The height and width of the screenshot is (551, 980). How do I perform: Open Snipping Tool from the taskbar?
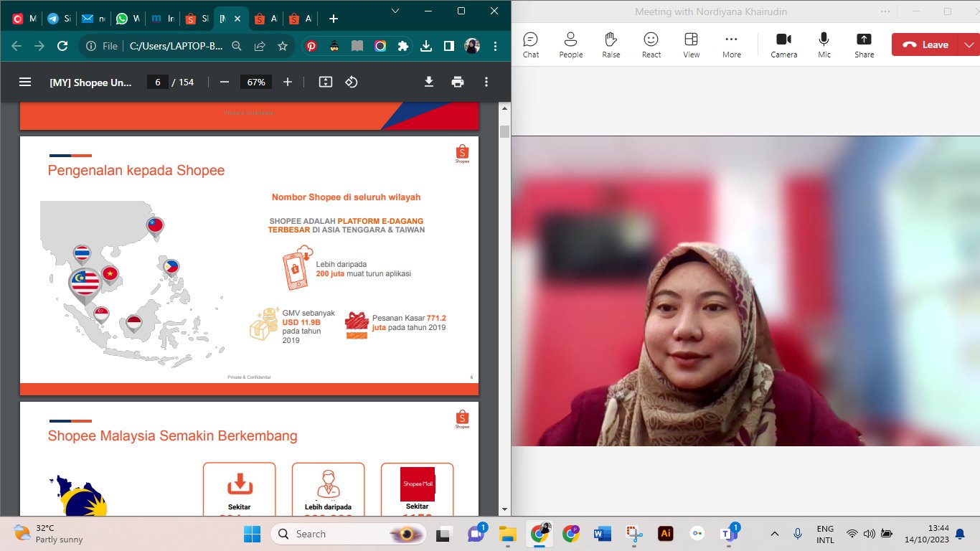634,534
